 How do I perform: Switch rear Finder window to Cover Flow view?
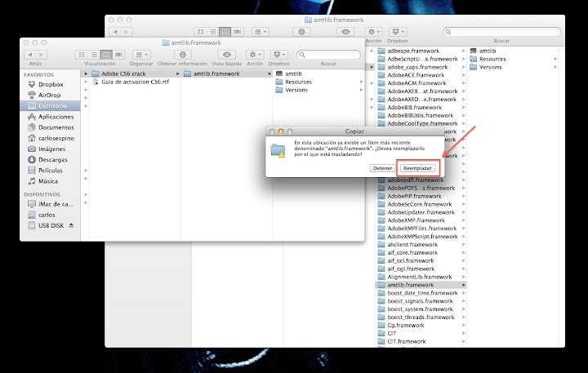(x=238, y=32)
